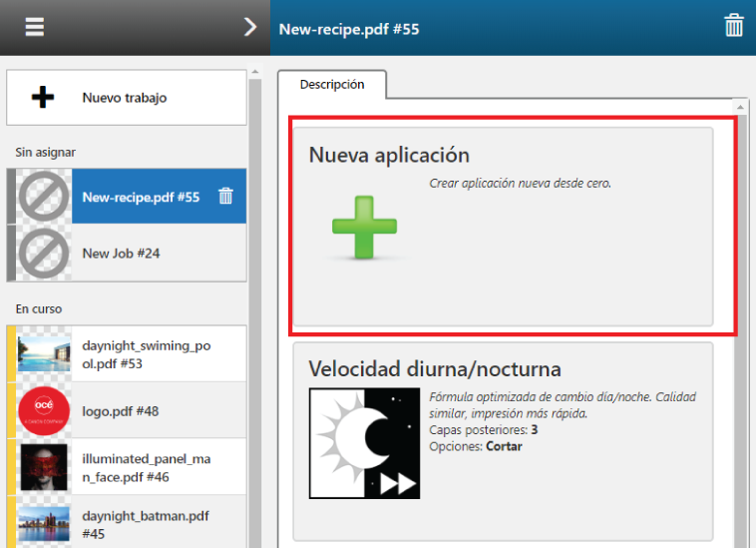The width and height of the screenshot is (756, 548).
Task: Click the 'Capas posteriores: 3' text
Action: coord(483,430)
